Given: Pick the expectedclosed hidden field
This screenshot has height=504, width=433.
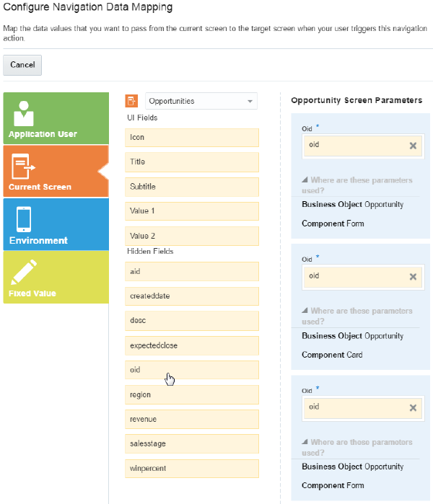Looking at the screenshot, I should (191, 345).
